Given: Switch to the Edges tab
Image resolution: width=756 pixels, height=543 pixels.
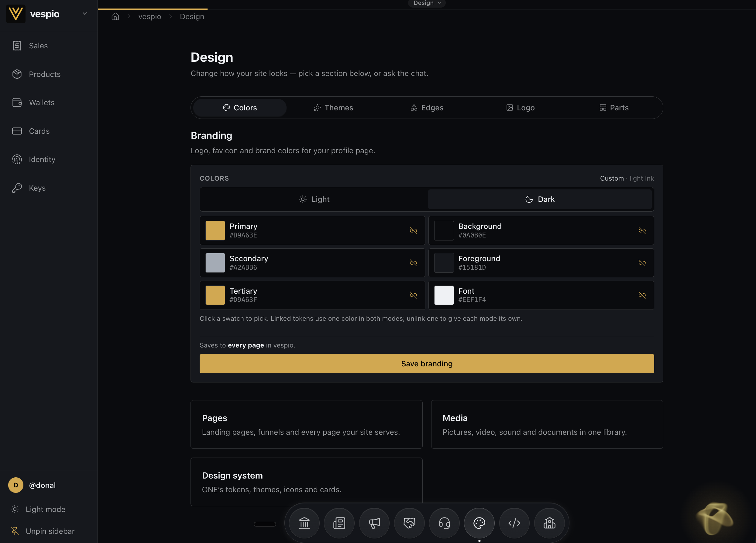Looking at the screenshot, I should [x=427, y=108].
